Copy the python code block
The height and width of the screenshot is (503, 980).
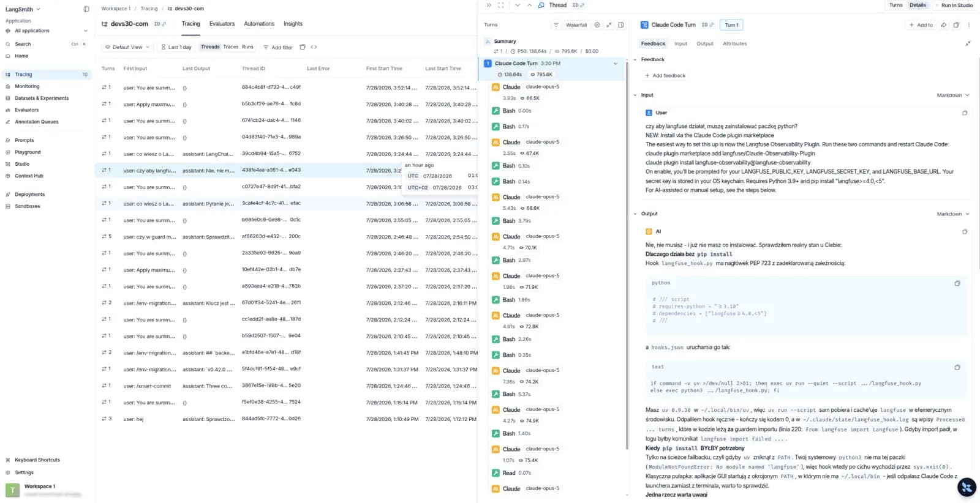click(957, 283)
